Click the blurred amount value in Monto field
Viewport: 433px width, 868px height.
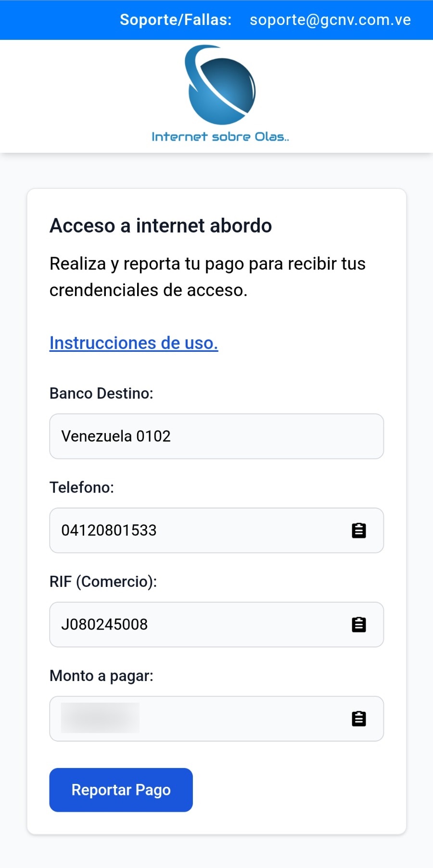click(x=100, y=718)
